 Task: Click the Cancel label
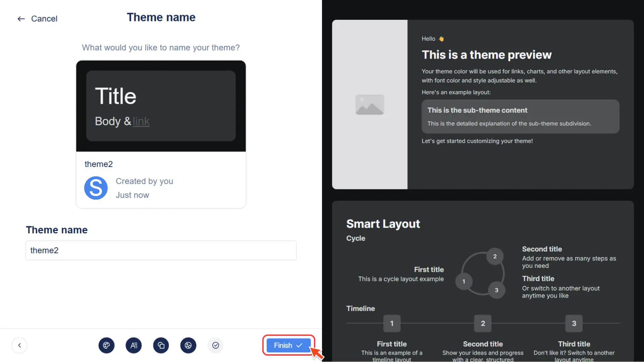coord(44,19)
